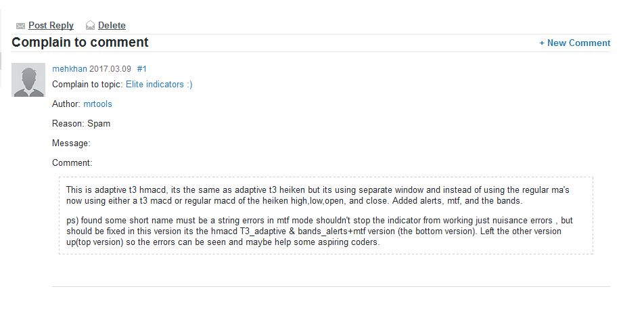
Task: Open the Post Reply link
Action: (51, 26)
